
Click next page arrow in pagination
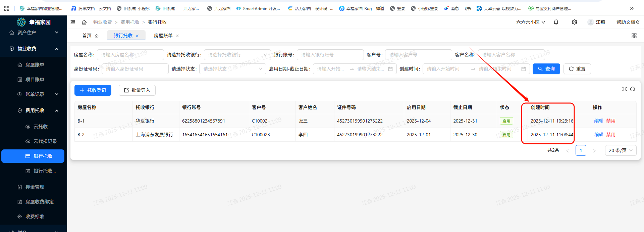pyautogui.click(x=594, y=151)
